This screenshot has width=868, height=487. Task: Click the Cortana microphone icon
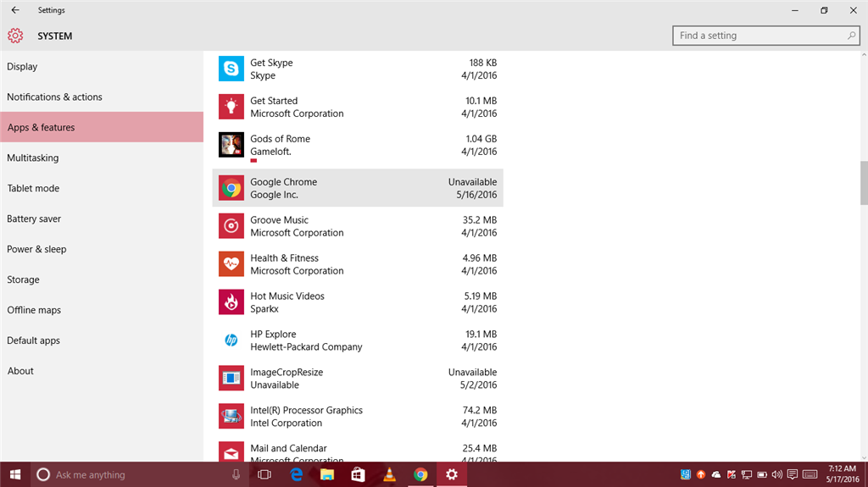pyautogui.click(x=236, y=475)
